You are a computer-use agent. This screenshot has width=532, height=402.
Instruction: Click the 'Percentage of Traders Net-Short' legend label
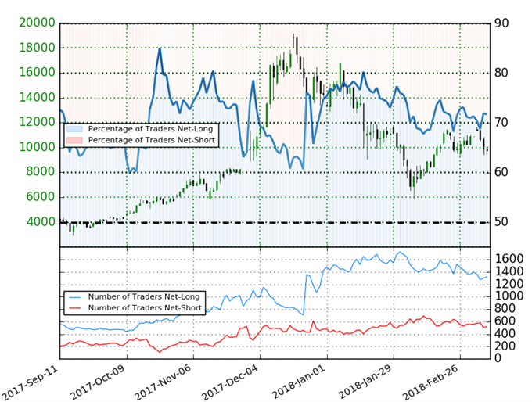[151, 140]
